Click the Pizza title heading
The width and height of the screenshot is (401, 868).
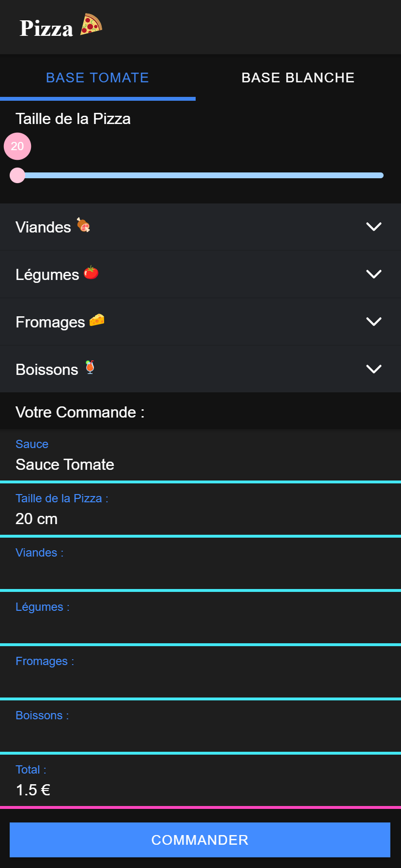46,28
